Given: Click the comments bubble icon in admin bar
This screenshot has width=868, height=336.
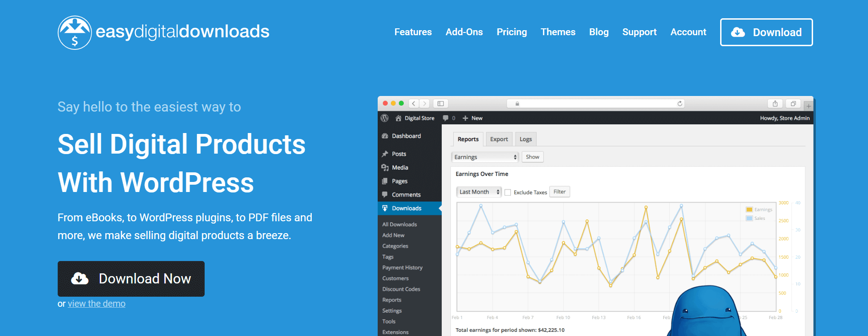Looking at the screenshot, I should click(x=445, y=118).
